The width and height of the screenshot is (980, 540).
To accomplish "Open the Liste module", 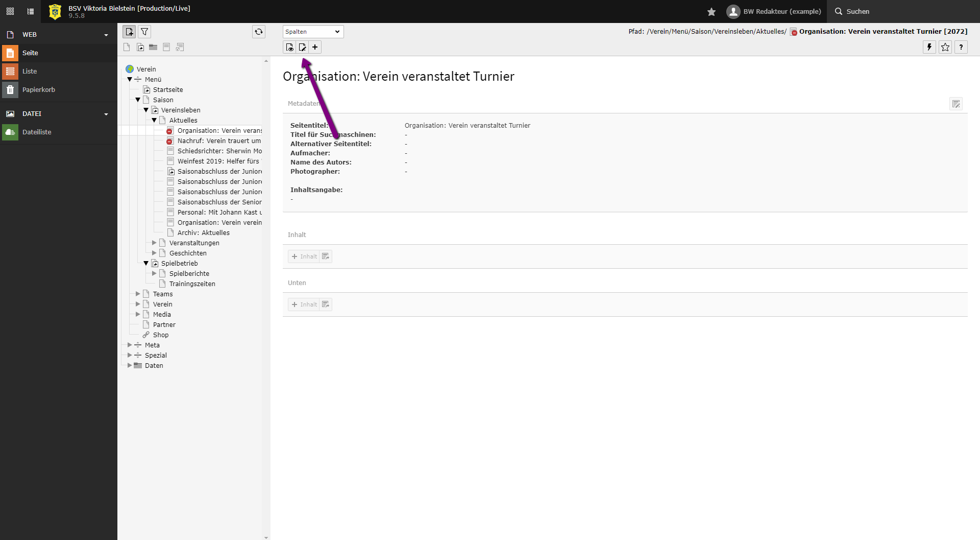I will (30, 72).
